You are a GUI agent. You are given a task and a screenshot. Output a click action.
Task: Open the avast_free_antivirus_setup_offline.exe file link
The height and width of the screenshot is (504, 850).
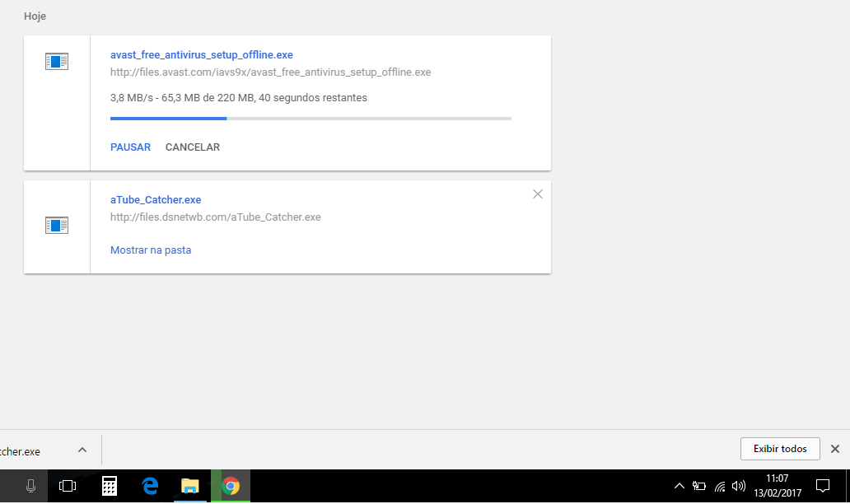click(x=202, y=54)
